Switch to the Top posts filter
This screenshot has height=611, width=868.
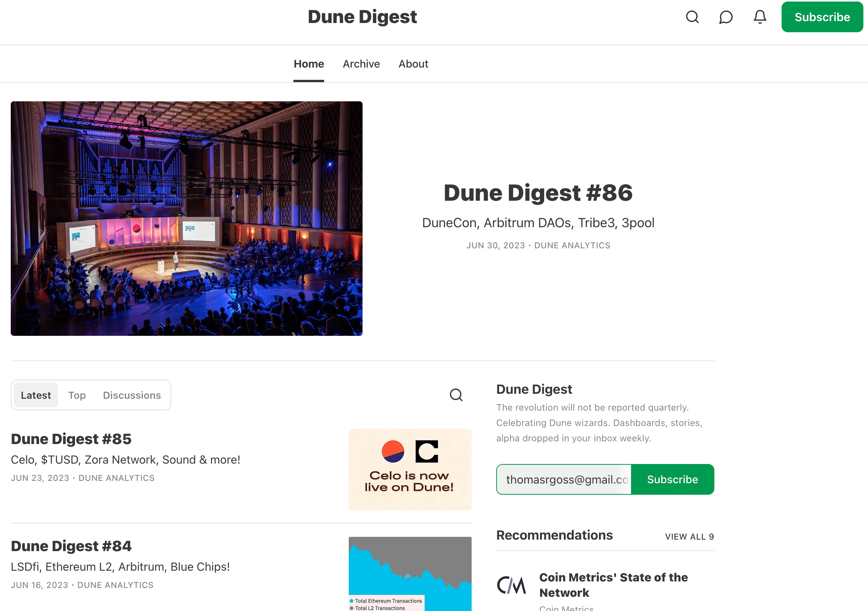pos(77,395)
